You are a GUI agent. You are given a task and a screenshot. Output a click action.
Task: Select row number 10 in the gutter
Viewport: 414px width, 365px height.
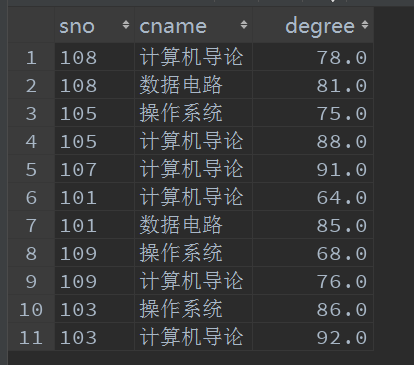click(31, 310)
